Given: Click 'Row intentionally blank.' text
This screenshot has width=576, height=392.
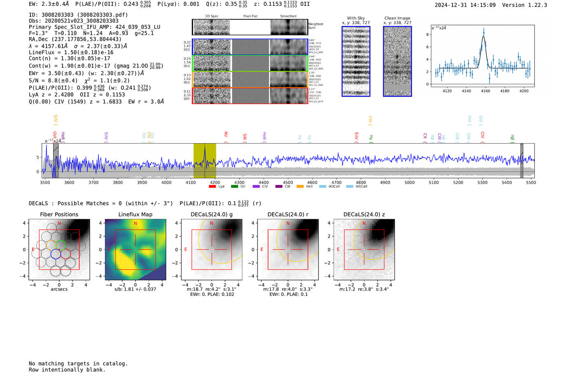Looking at the screenshot, I should point(67,370).
